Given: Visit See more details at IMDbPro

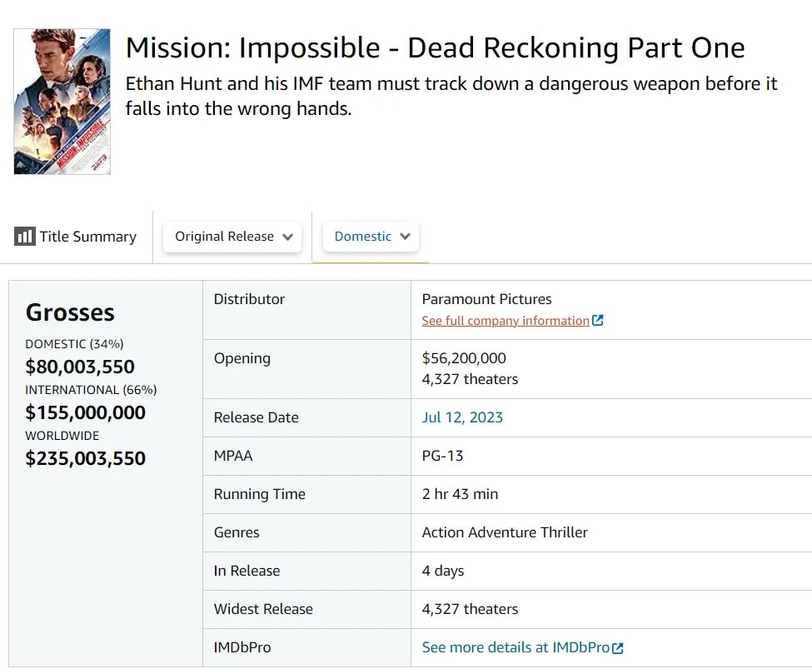Looking at the screenshot, I should [x=516, y=647].
